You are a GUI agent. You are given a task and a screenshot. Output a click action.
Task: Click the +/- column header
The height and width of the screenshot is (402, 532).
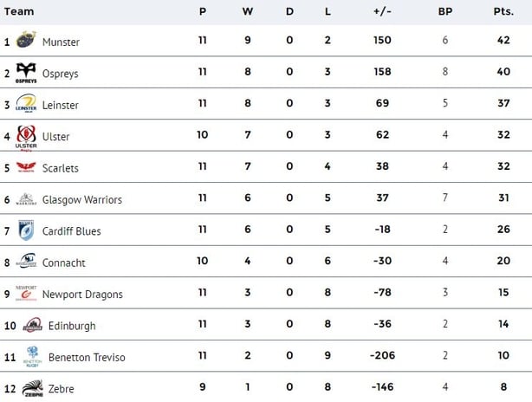tap(382, 11)
